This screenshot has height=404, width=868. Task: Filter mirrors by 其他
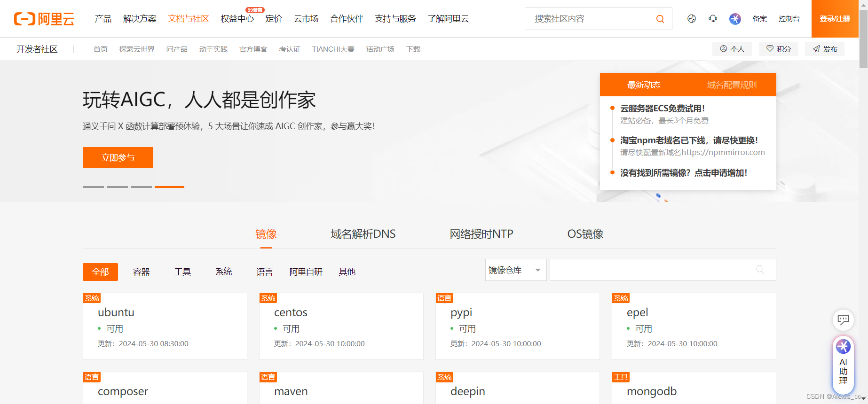tap(347, 272)
